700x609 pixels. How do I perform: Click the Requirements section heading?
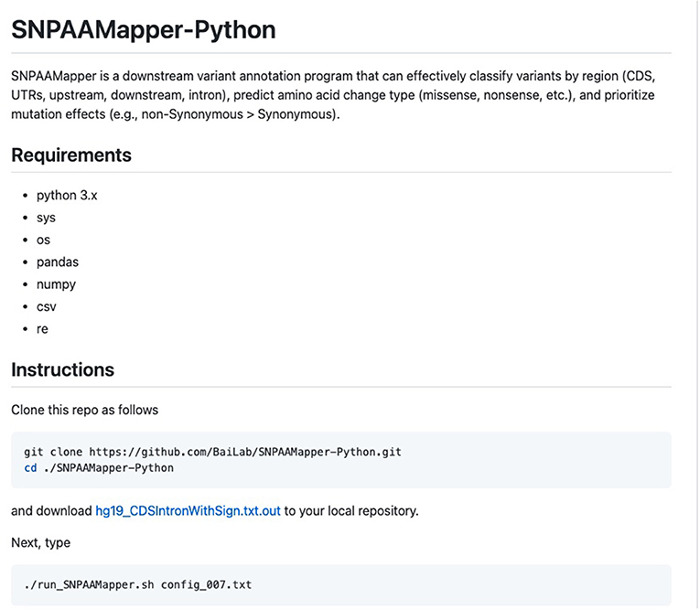(71, 155)
